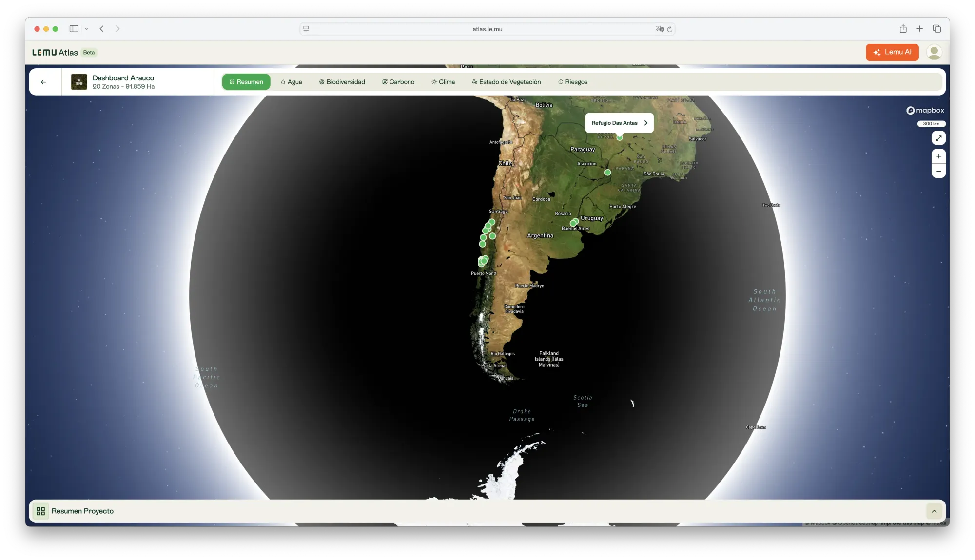Open new browser tab with plus icon
975x560 pixels.
(919, 29)
